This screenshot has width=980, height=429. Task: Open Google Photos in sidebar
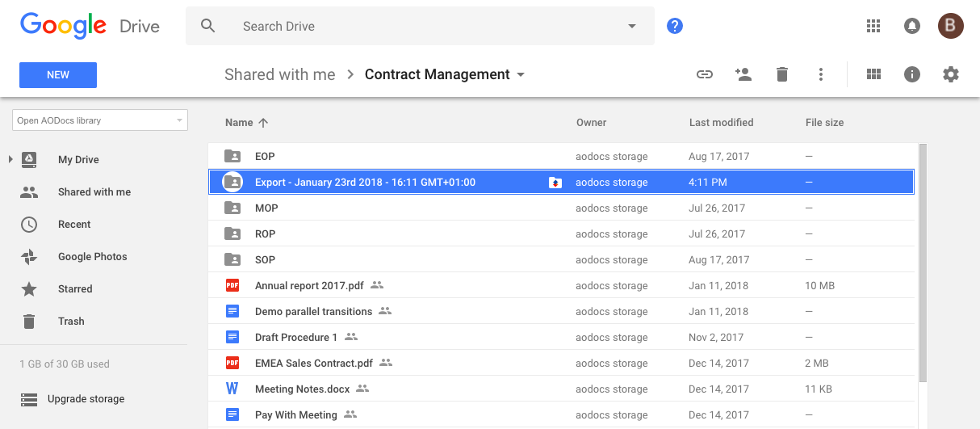point(93,257)
